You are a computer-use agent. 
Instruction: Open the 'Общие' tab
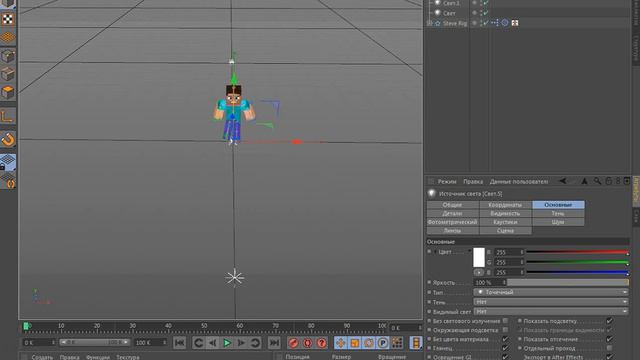point(453,204)
